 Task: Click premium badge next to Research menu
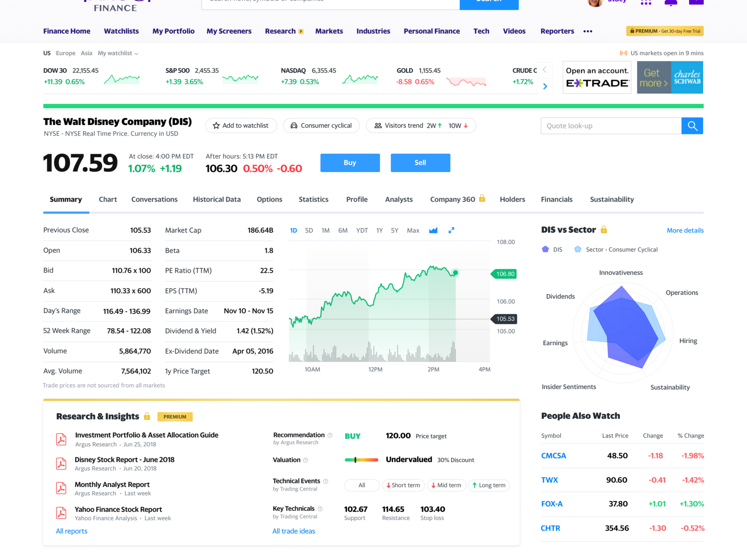point(301,32)
